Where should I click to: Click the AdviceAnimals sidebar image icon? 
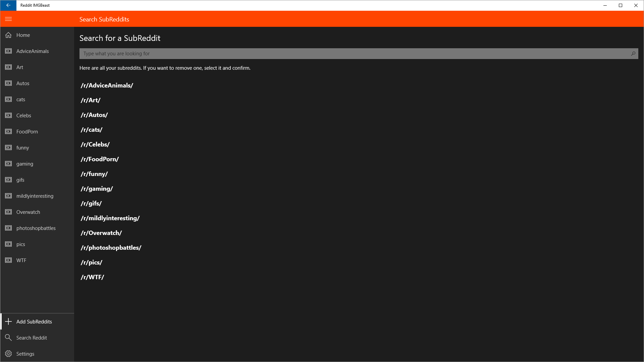8,51
